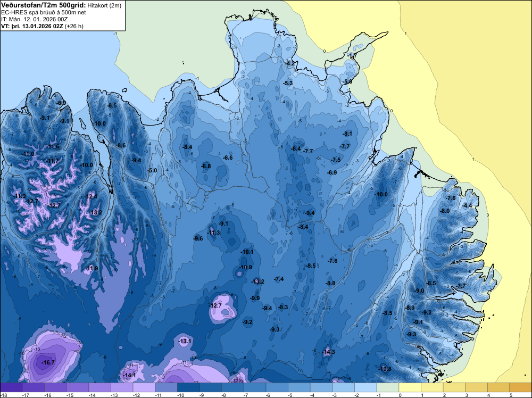532x398 pixels.
Task: Click the -9.6 temperature value
Action: click(198, 238)
